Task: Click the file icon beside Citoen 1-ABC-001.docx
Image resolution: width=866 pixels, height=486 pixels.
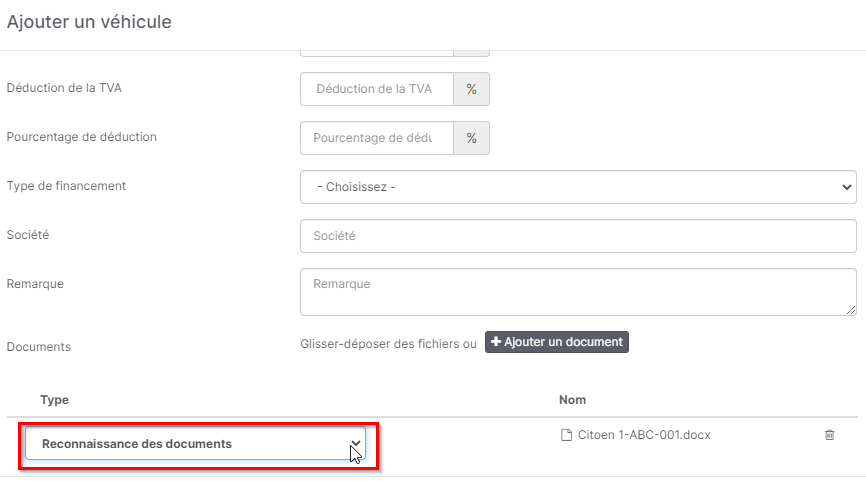Action: (566, 435)
